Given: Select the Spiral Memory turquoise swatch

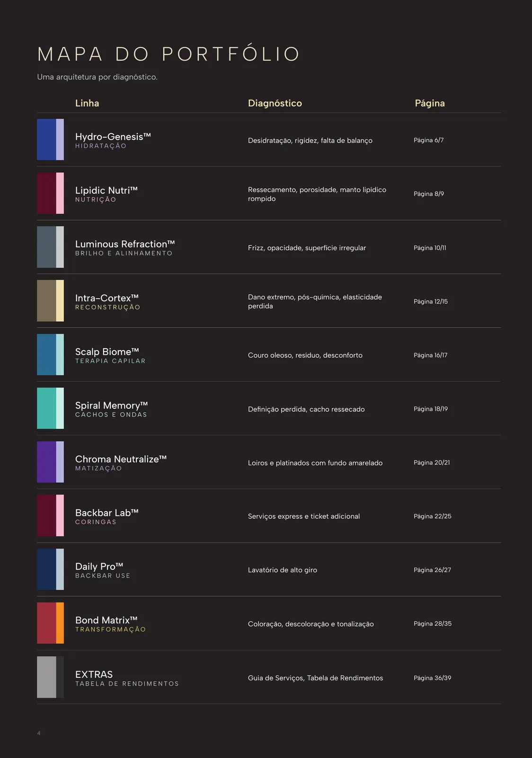Looking at the screenshot, I should click(x=50, y=408).
